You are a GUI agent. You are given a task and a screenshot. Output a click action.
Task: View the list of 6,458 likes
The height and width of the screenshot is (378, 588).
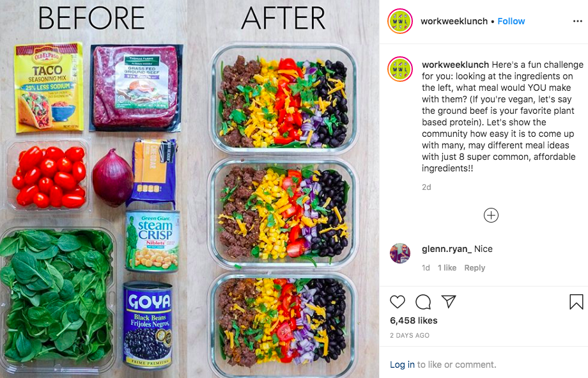click(414, 320)
